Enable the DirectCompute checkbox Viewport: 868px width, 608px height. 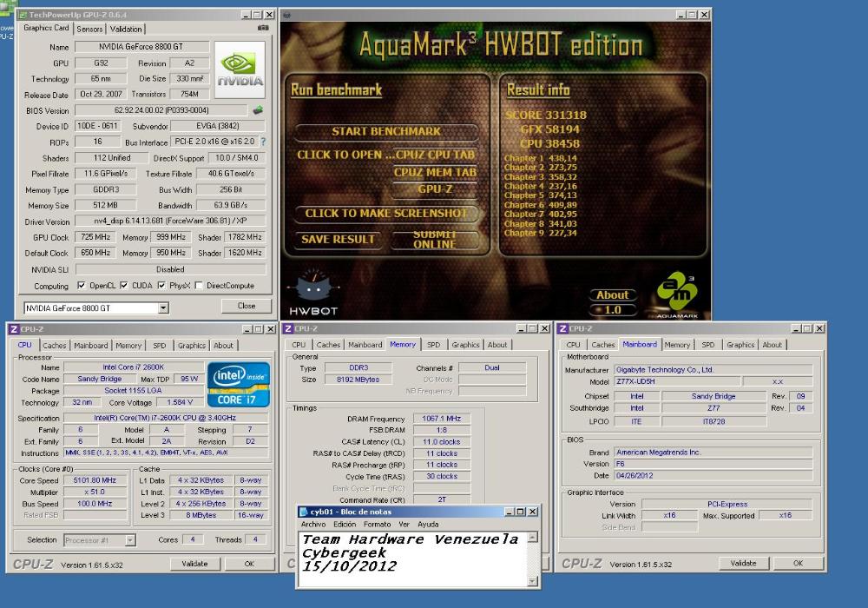pyautogui.click(x=199, y=286)
